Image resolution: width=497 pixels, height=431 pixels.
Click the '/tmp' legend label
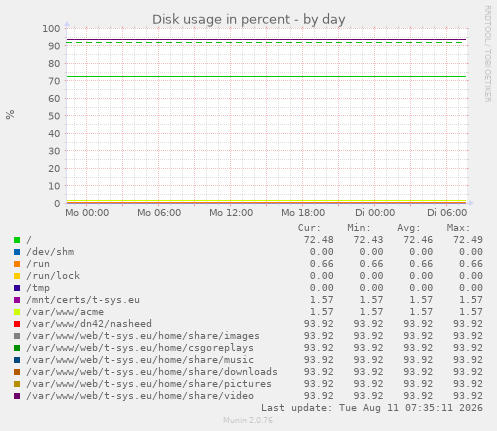click(38, 288)
